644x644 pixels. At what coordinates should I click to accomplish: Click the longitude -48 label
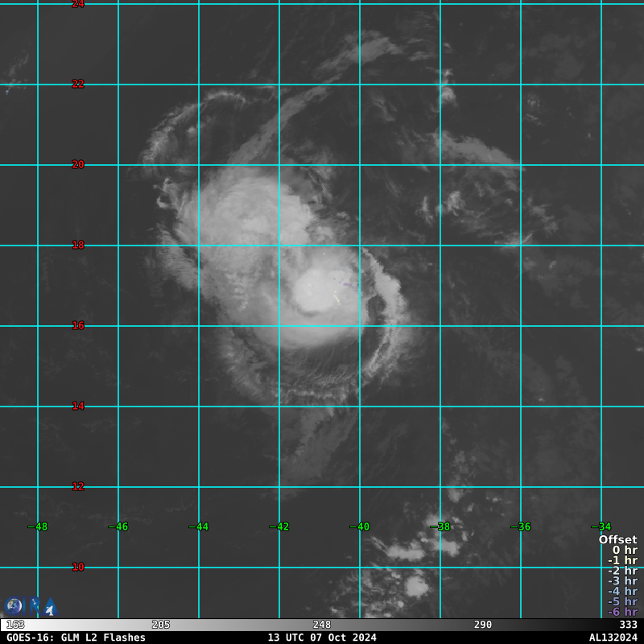tap(37, 527)
